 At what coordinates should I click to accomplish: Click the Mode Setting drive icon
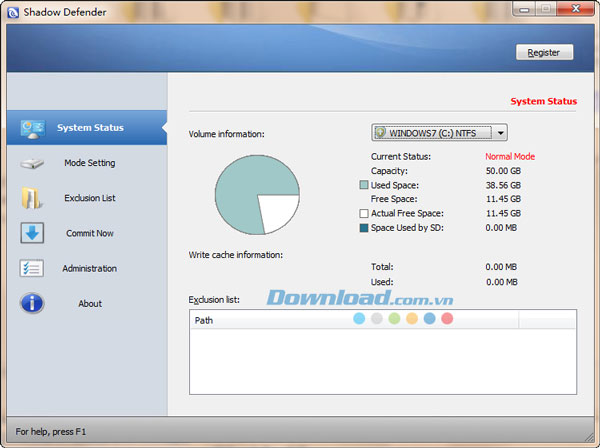32,163
